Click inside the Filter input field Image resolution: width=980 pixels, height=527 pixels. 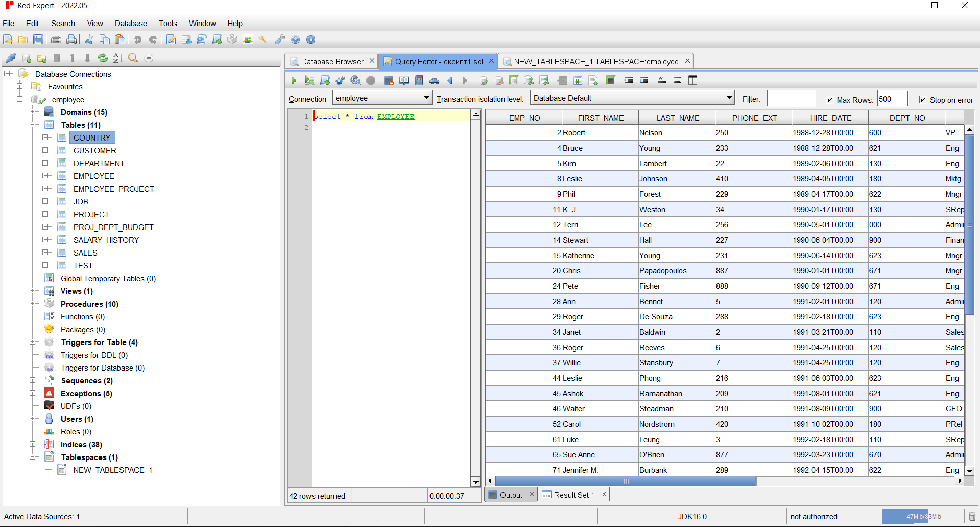click(x=791, y=98)
